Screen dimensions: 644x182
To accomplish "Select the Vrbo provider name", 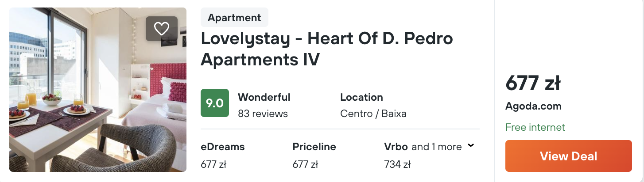I will 396,147.
